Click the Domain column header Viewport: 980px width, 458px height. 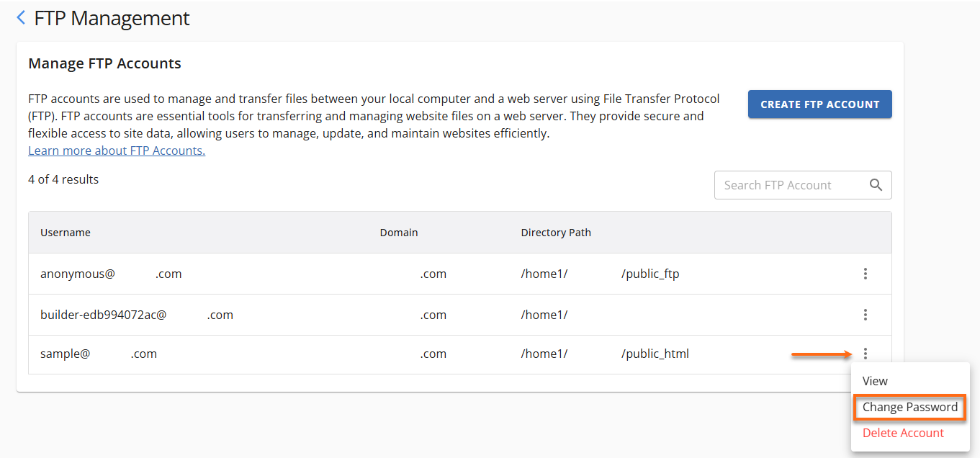point(399,233)
